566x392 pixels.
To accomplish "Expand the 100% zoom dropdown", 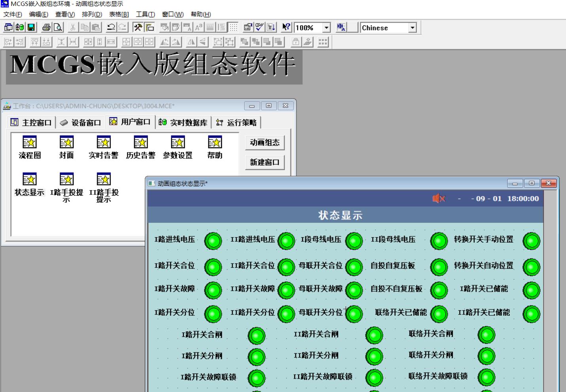I will click(326, 28).
